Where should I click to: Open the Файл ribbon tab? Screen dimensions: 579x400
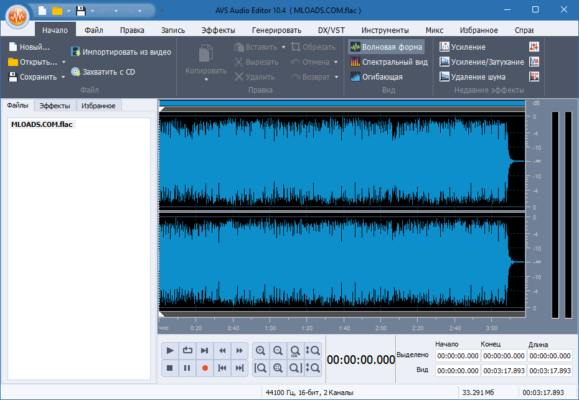pos(94,30)
